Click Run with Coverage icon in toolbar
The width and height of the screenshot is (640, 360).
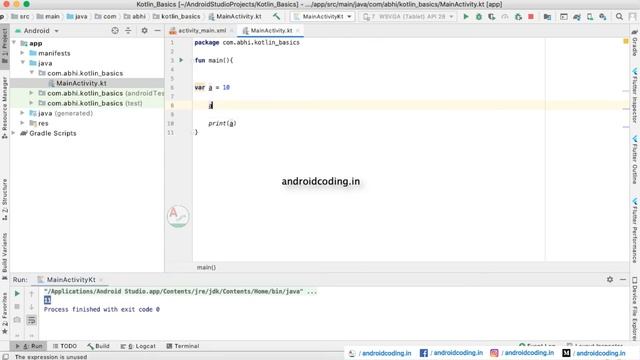click(x=492, y=17)
